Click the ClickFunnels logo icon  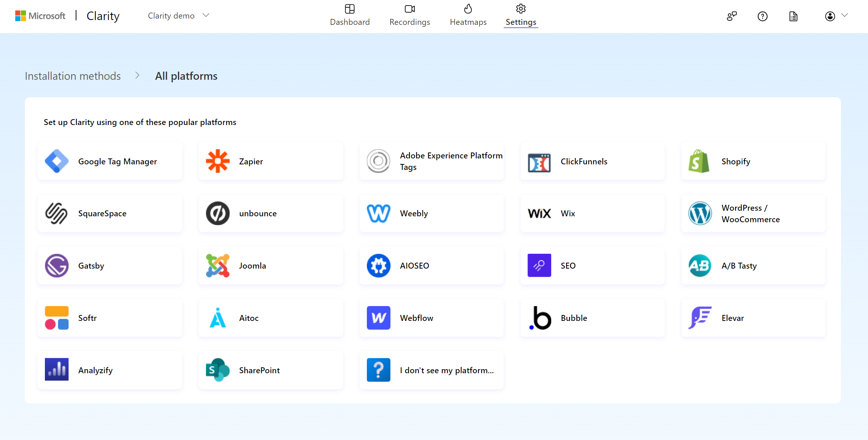pyautogui.click(x=539, y=162)
